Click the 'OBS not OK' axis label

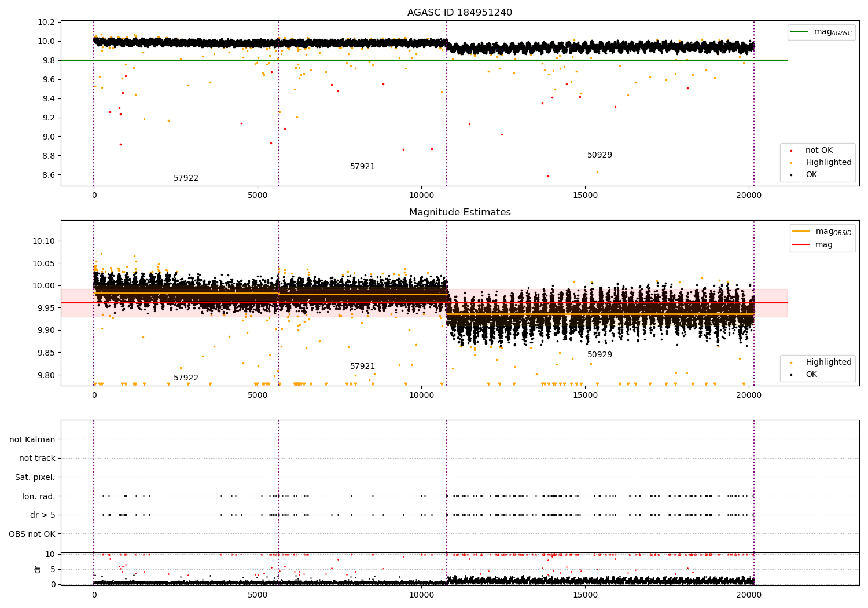click(x=32, y=534)
